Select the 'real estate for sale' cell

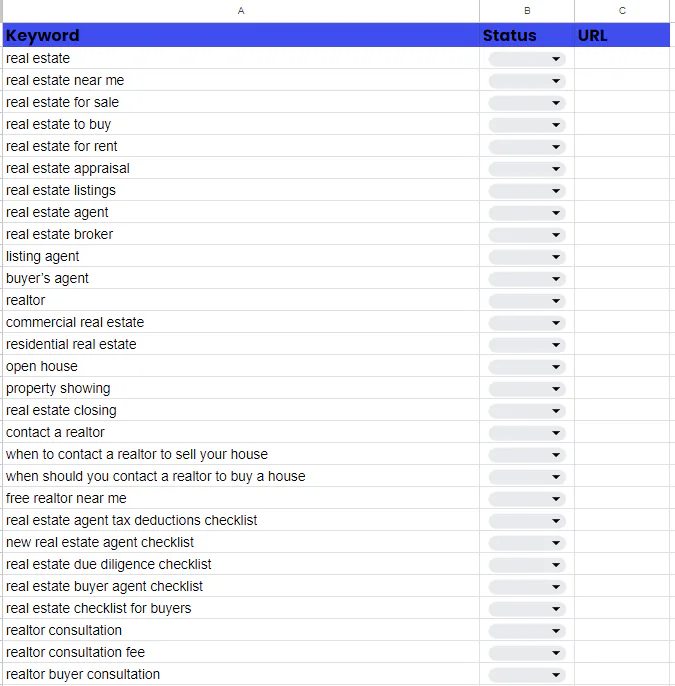click(241, 102)
